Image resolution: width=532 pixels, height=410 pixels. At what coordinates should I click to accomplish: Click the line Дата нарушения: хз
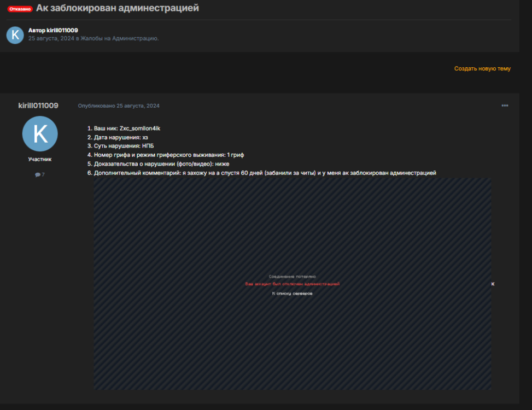coord(121,137)
